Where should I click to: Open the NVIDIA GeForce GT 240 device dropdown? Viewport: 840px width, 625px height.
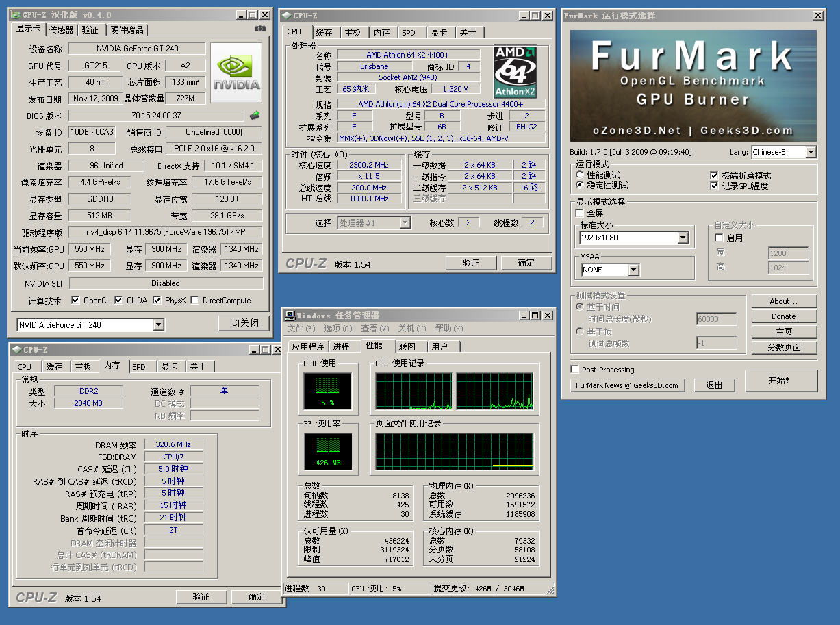point(158,325)
